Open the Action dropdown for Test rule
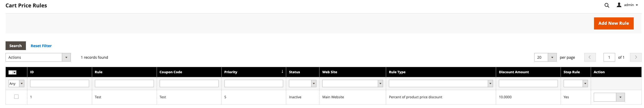 (x=609, y=97)
